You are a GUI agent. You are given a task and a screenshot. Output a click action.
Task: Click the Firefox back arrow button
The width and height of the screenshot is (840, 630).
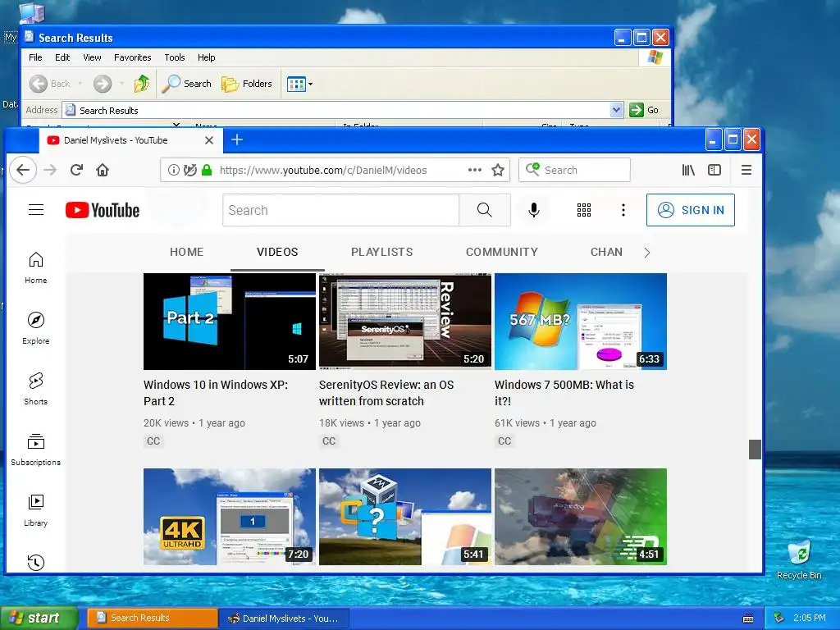22,170
